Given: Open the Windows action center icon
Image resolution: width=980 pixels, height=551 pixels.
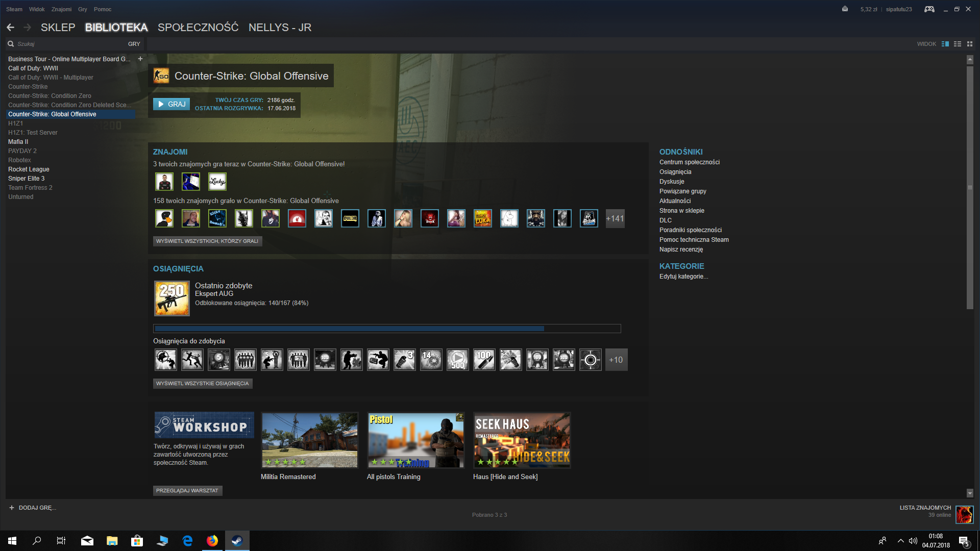Looking at the screenshot, I should (964, 541).
